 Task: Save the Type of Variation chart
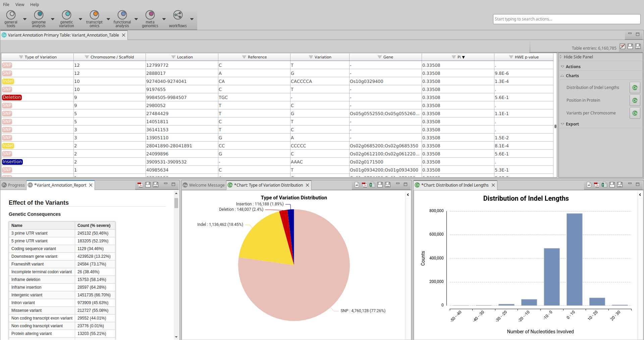pyautogui.click(x=380, y=185)
